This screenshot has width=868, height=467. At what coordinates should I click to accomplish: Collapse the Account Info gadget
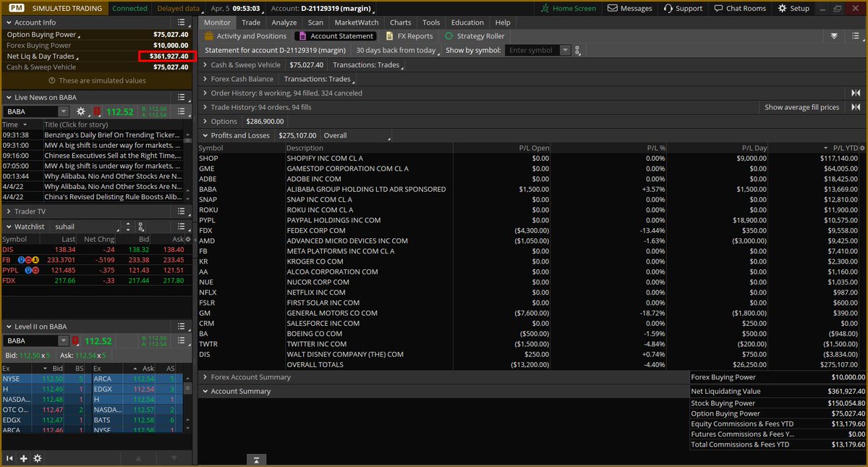click(x=8, y=22)
